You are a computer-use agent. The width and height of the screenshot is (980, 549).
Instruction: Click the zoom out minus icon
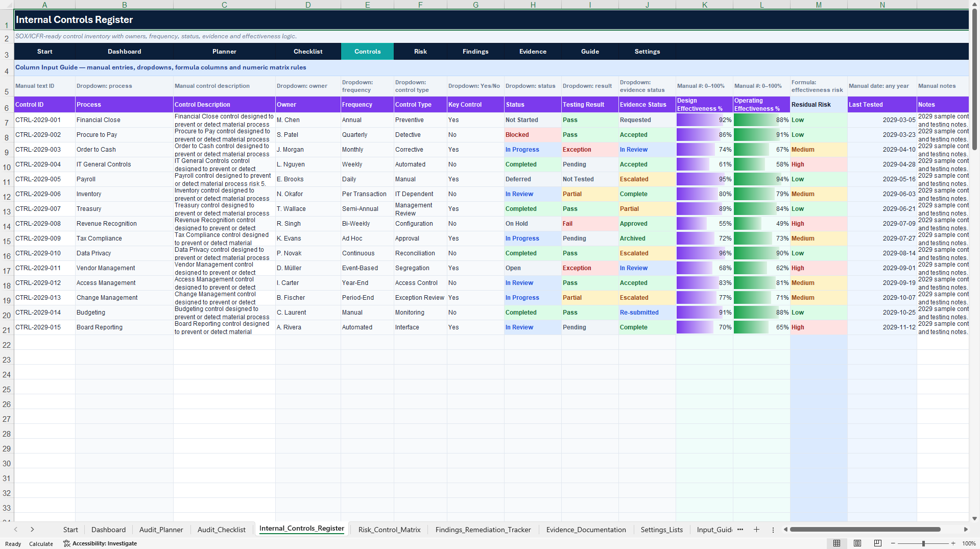(893, 543)
